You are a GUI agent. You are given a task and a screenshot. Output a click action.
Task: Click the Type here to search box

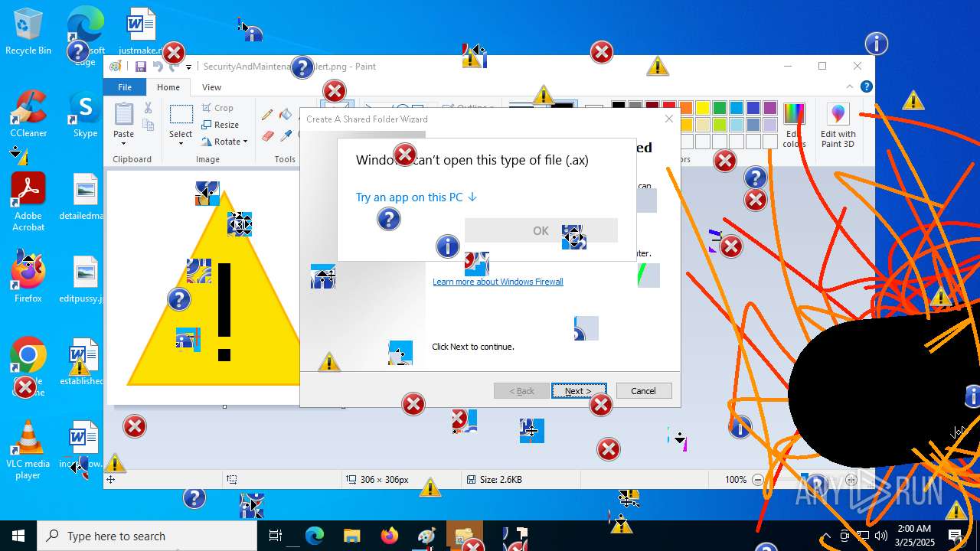point(147,536)
